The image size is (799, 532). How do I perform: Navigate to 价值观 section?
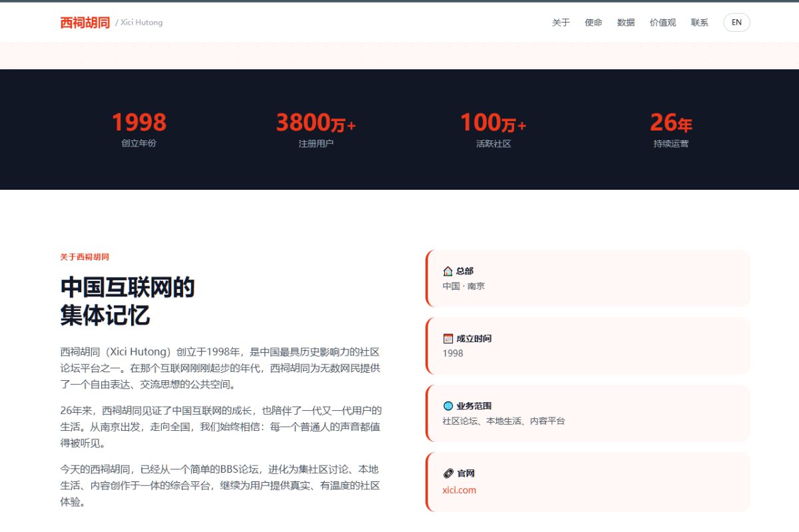point(663,23)
